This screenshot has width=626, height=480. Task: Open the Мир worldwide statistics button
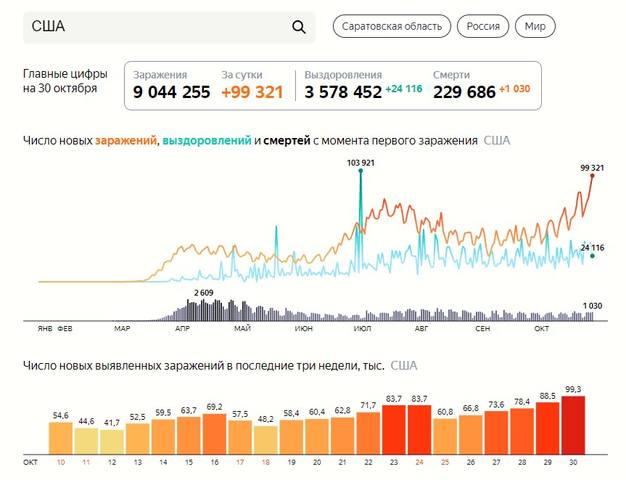[x=536, y=26]
